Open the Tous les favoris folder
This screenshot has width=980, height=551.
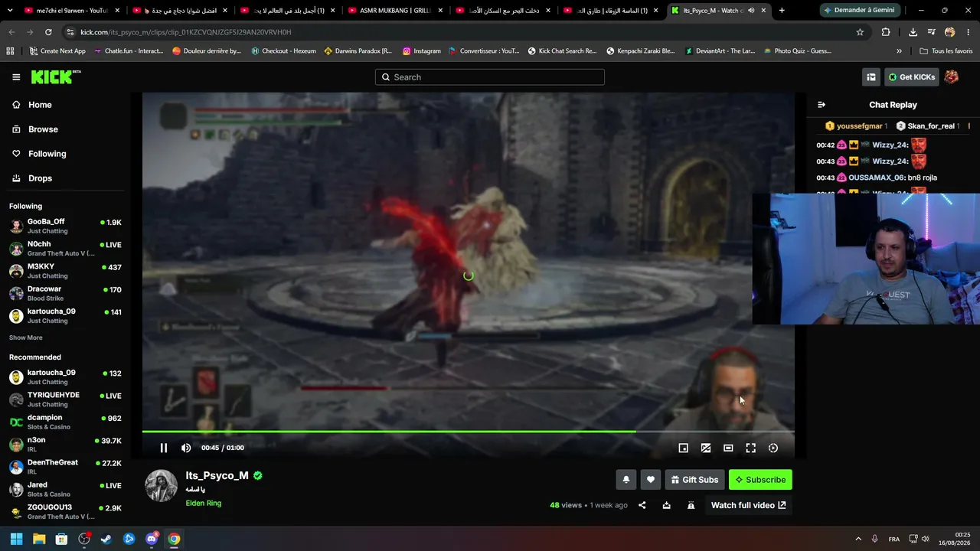(x=946, y=51)
